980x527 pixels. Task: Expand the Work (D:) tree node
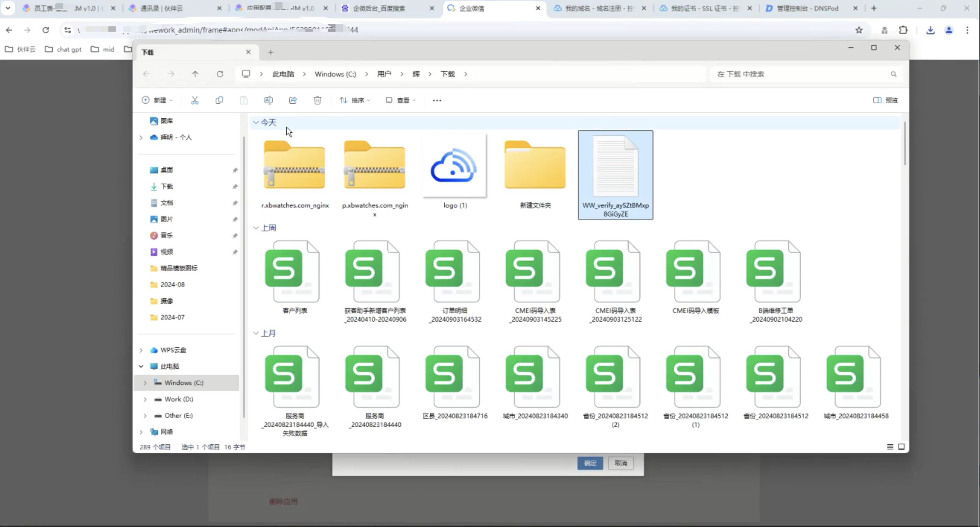point(145,399)
